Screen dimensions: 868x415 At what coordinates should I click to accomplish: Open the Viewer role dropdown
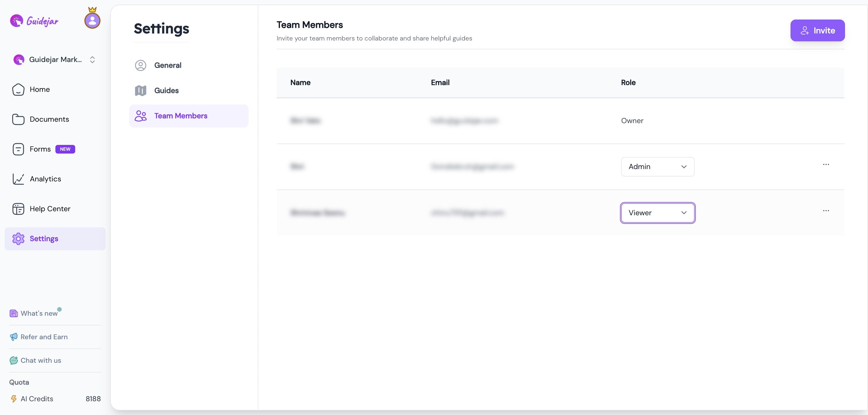pos(657,213)
